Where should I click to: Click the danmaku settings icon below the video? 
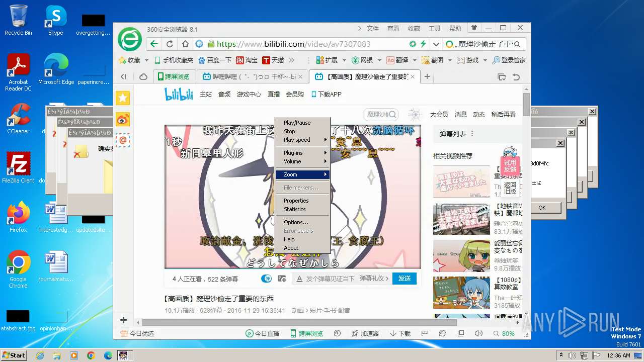(x=282, y=279)
